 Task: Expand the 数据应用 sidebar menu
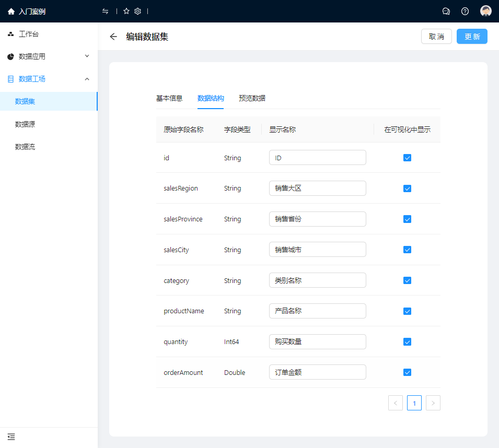[x=49, y=56]
